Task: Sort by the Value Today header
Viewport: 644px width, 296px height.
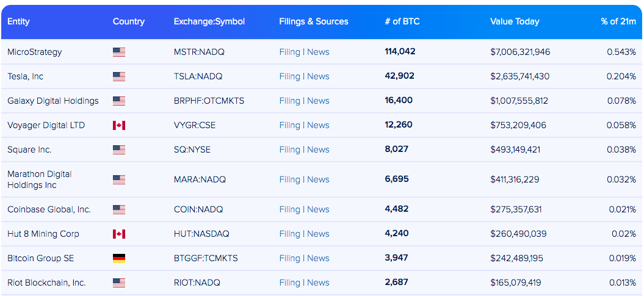Action: (515, 22)
